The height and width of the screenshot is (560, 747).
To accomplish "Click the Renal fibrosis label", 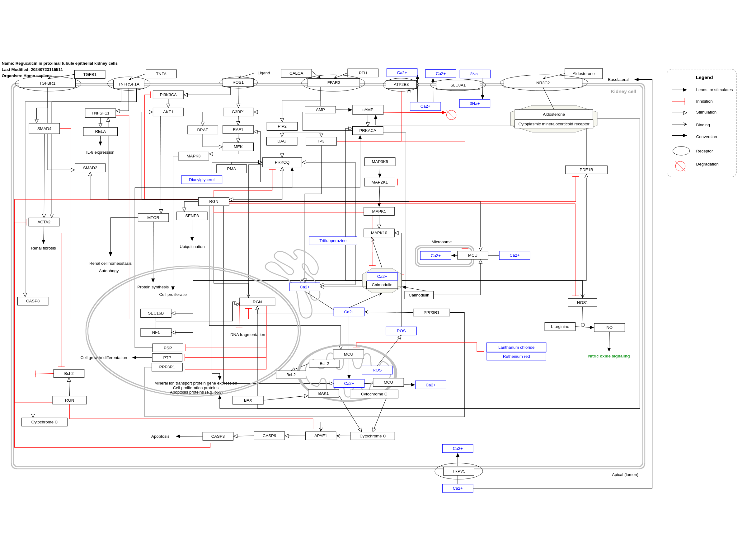I will tap(44, 249).
